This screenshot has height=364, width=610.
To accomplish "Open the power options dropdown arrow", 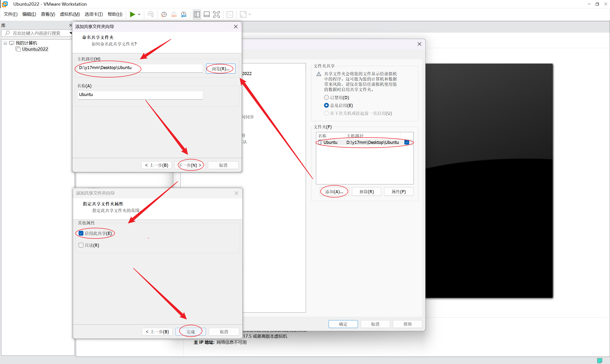I will [x=139, y=15].
